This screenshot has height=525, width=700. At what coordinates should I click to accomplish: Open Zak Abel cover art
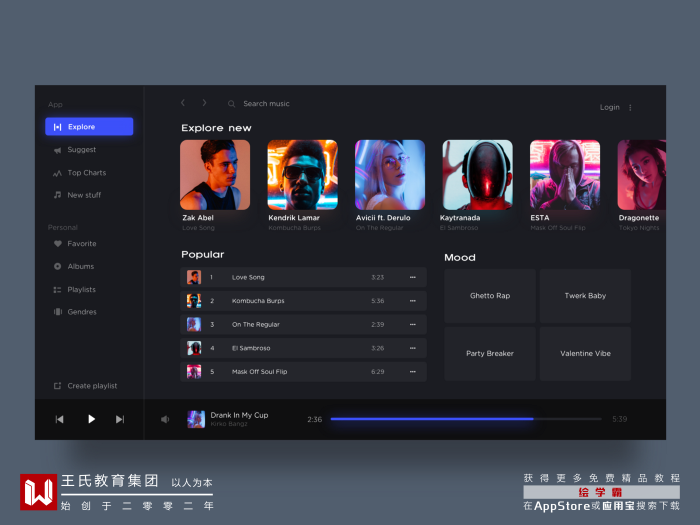point(215,175)
